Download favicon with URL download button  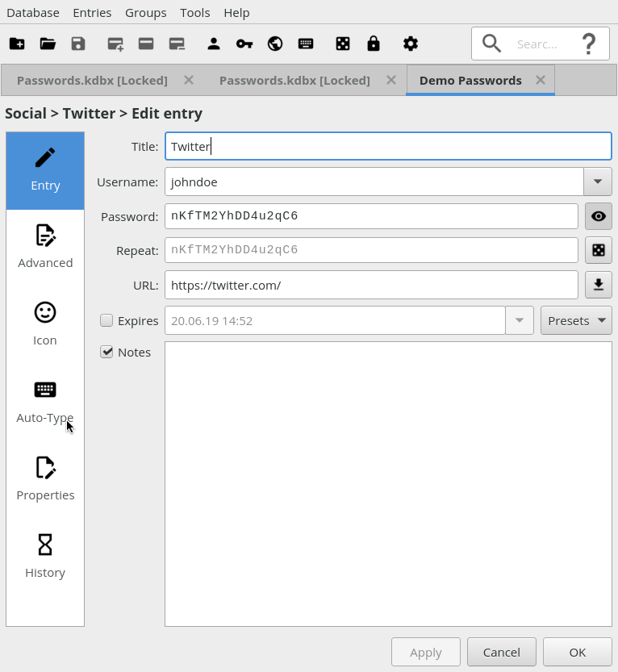tap(599, 285)
